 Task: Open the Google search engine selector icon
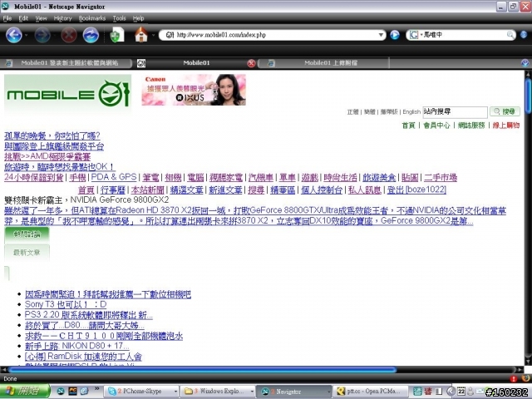point(414,35)
